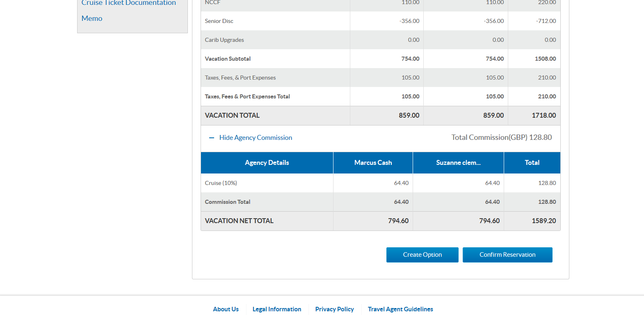Select the Total Commission(GBP) 128.80 text

(x=502, y=137)
